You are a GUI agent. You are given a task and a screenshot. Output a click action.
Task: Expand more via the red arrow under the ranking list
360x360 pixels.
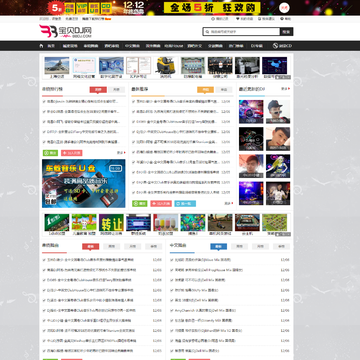point(125,153)
